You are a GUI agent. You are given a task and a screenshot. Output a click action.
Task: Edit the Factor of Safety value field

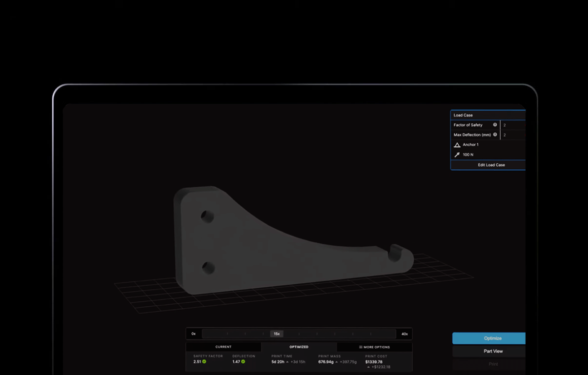coord(513,125)
